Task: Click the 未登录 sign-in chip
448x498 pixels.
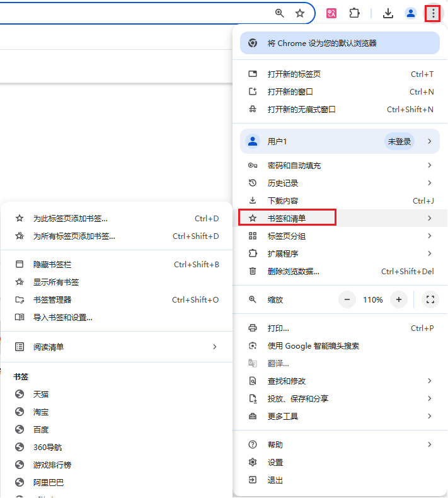Action: coord(399,141)
